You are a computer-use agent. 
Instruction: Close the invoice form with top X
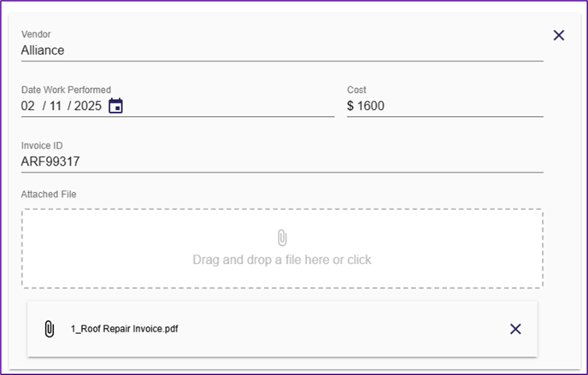(x=559, y=35)
